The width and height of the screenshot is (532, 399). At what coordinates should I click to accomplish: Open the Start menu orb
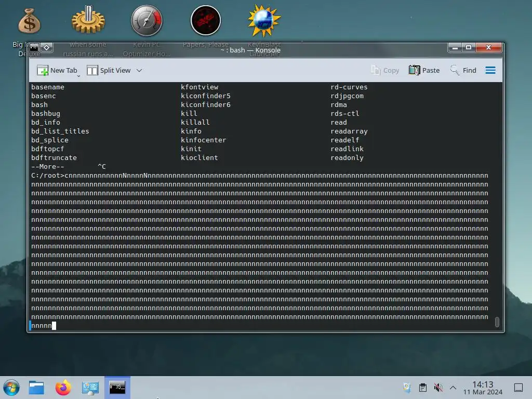point(11,388)
